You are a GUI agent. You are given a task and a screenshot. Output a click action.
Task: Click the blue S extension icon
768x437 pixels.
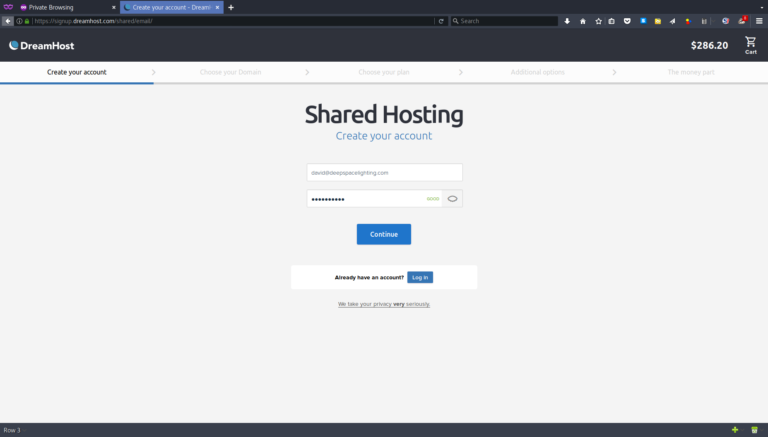[x=643, y=21]
